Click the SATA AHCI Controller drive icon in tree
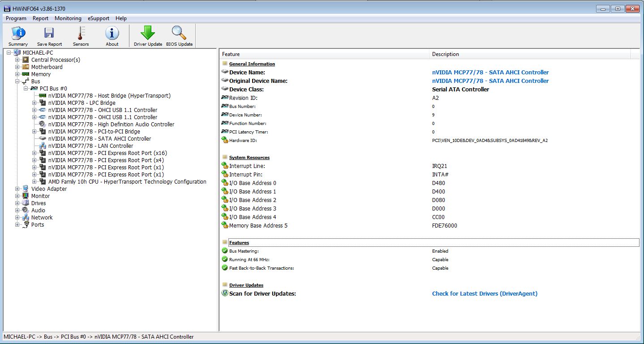The image size is (644, 344). (43, 139)
